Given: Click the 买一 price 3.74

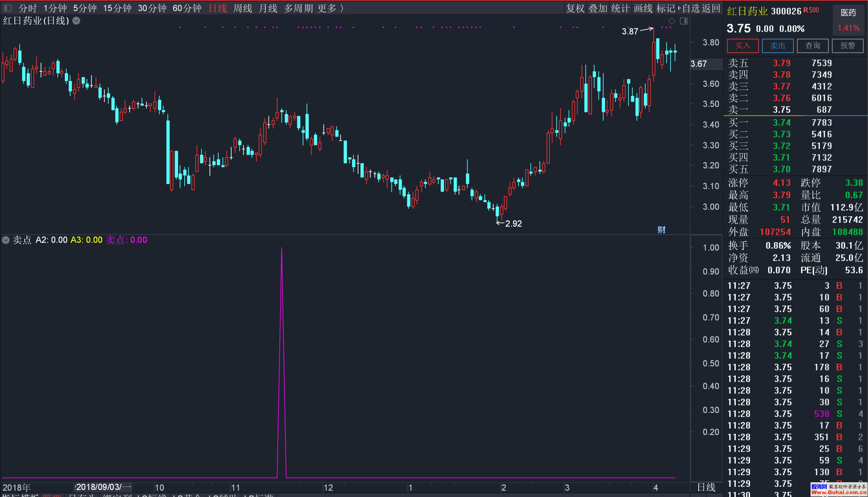Looking at the screenshot, I should [x=781, y=122].
